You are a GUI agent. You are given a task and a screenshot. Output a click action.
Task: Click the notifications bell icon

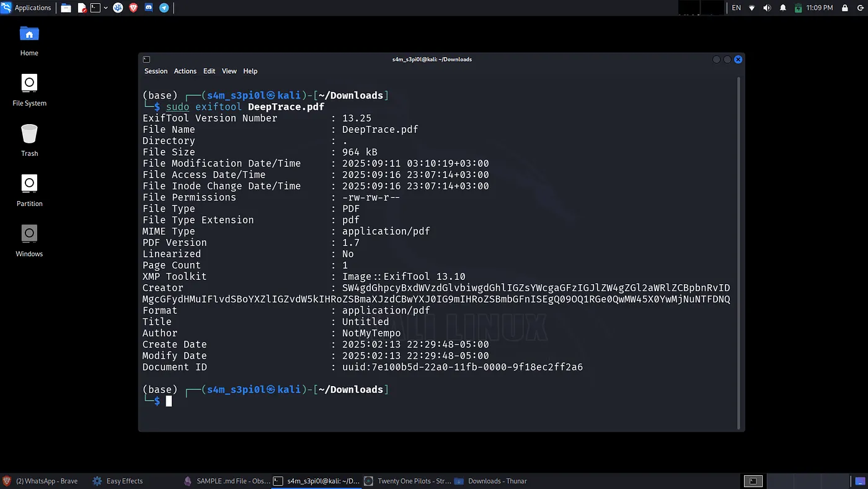pos(782,8)
